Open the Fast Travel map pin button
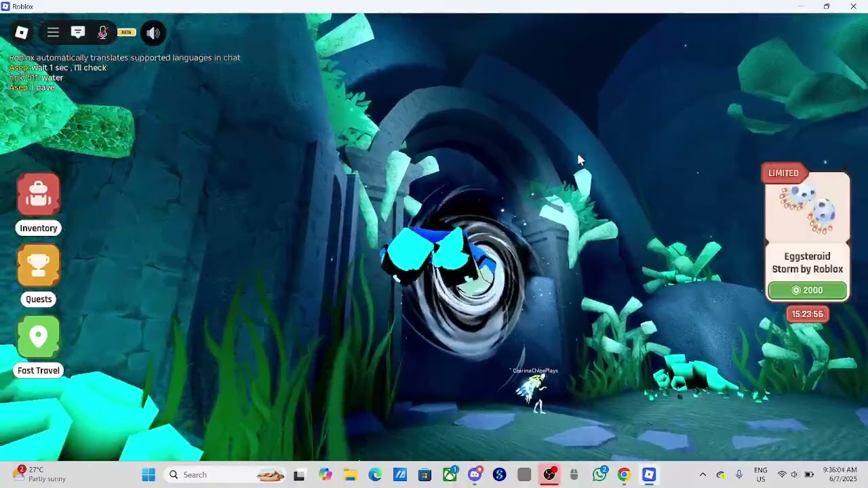868x488 pixels. 39,336
